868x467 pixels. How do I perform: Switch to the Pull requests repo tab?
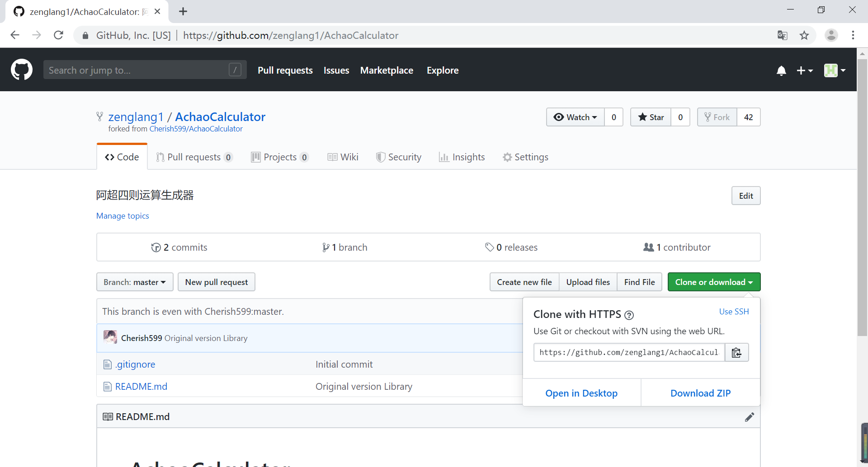(x=194, y=157)
